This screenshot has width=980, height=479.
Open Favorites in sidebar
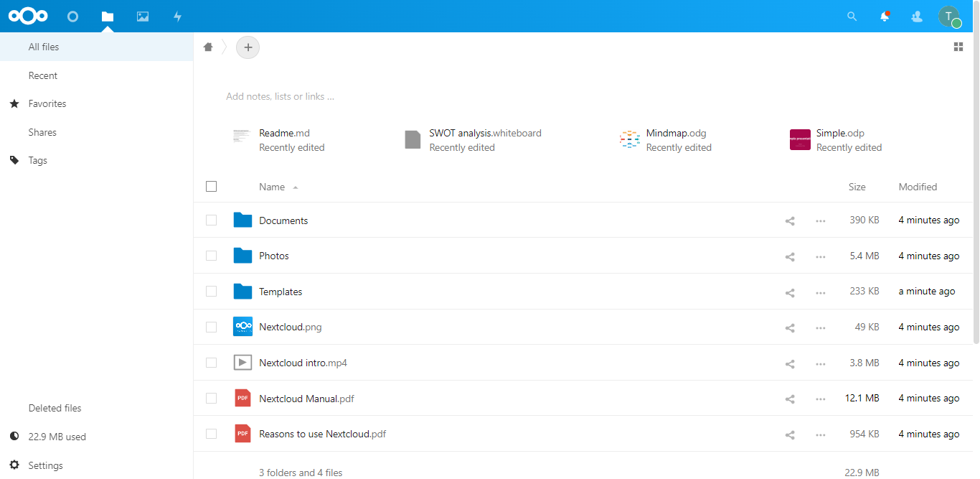tap(97, 103)
